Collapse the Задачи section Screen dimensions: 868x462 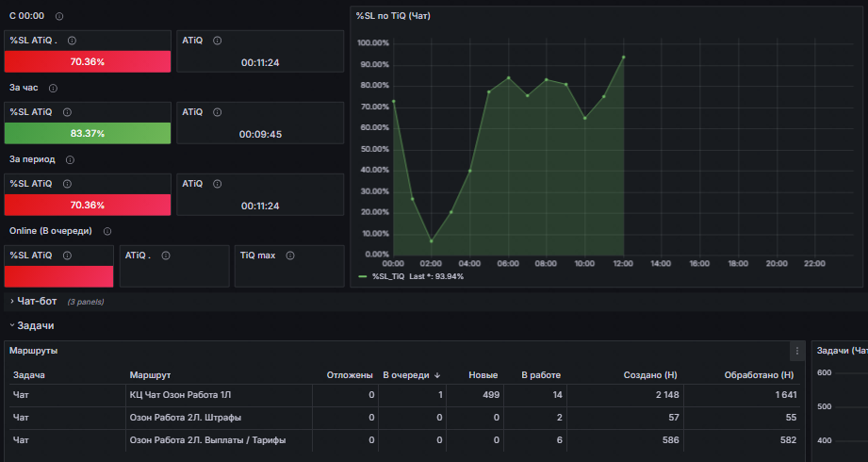(x=32, y=325)
